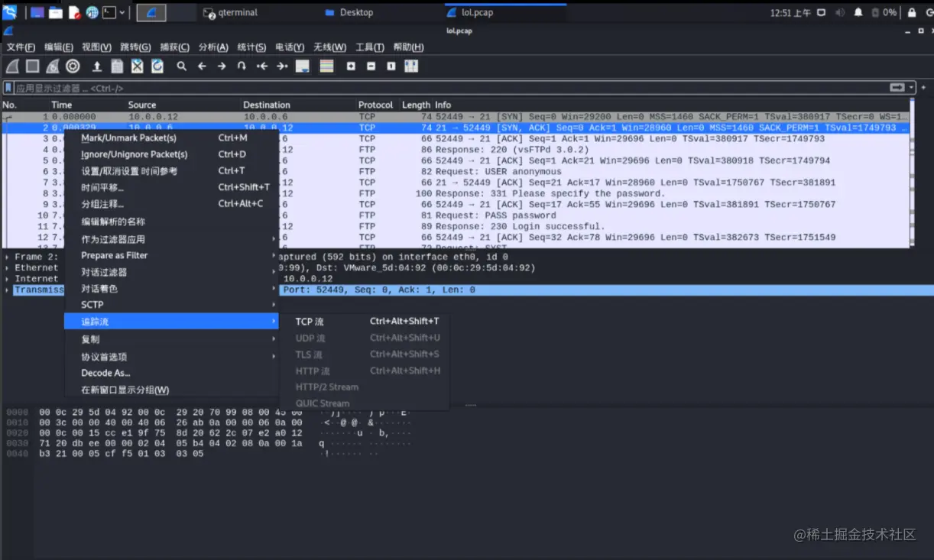The height and width of the screenshot is (560, 934).
Task: Expand the Prepare as Filter submenu arrow
Action: pos(274,255)
